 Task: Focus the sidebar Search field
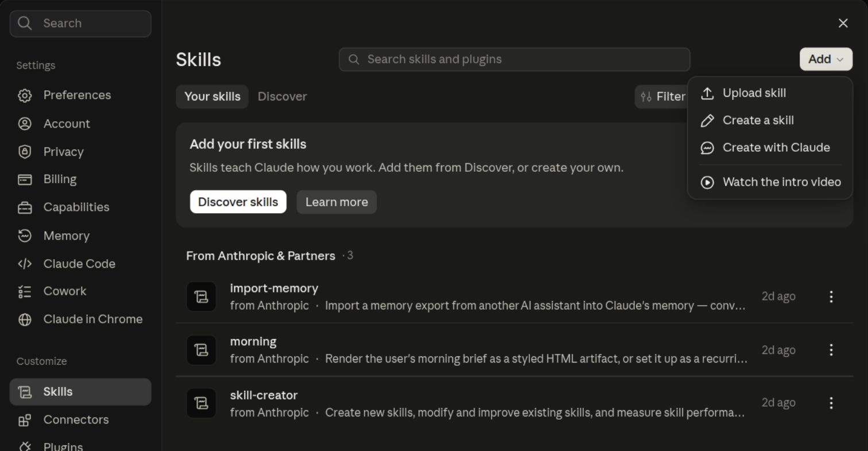80,23
